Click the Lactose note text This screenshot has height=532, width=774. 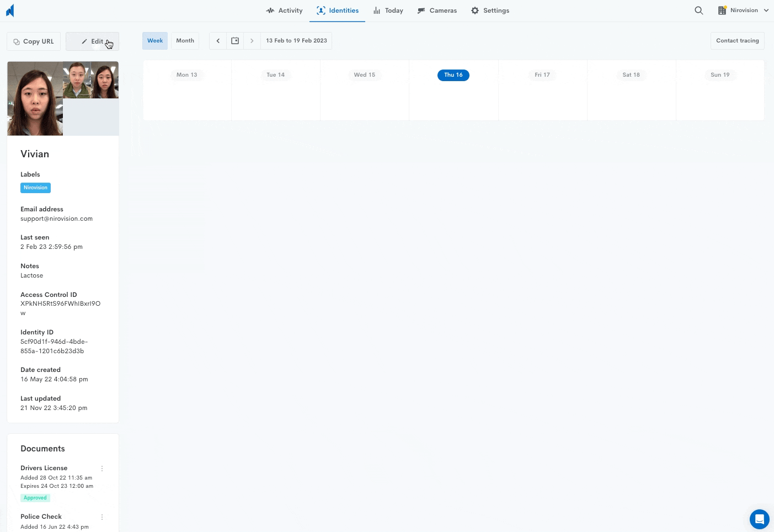point(31,275)
